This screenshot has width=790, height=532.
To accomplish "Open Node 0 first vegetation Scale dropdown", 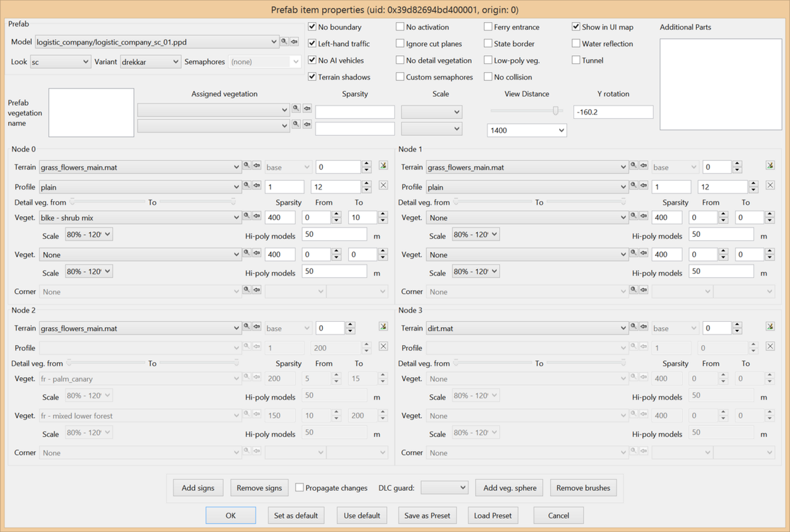I will pos(89,235).
